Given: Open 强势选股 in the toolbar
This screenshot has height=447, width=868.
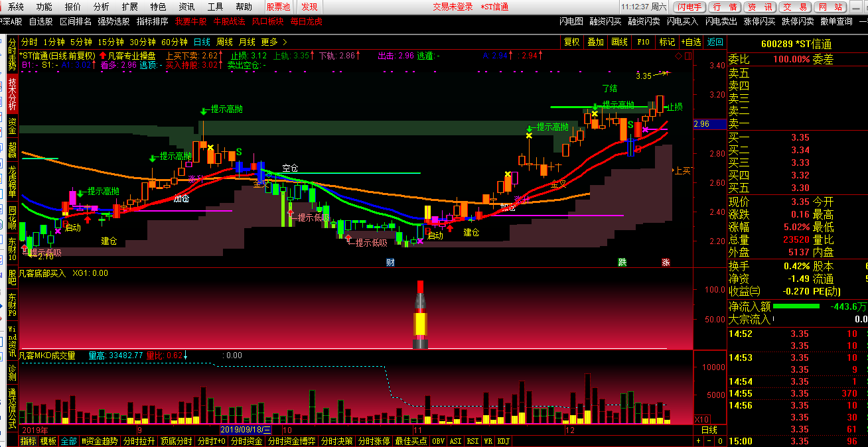Looking at the screenshot, I should click(x=114, y=21).
